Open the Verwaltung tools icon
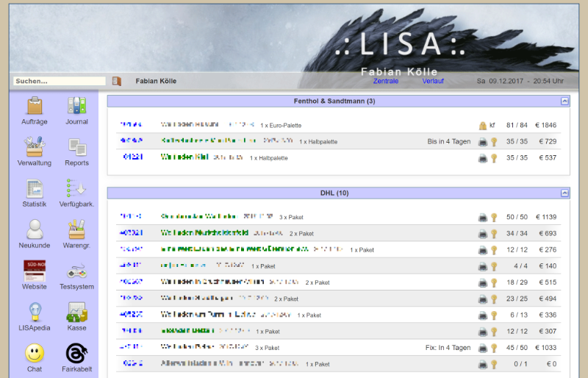 coord(35,148)
